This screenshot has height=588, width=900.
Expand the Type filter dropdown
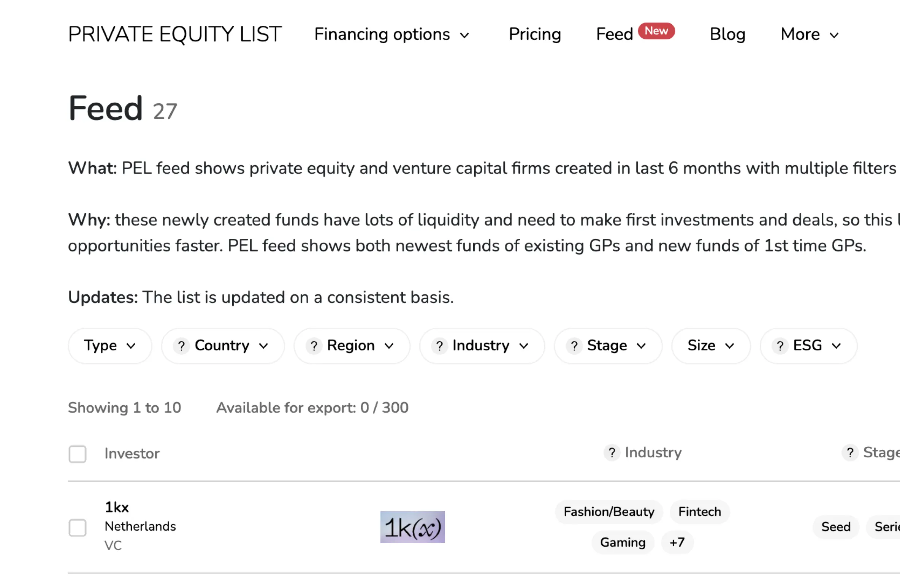[x=110, y=346]
